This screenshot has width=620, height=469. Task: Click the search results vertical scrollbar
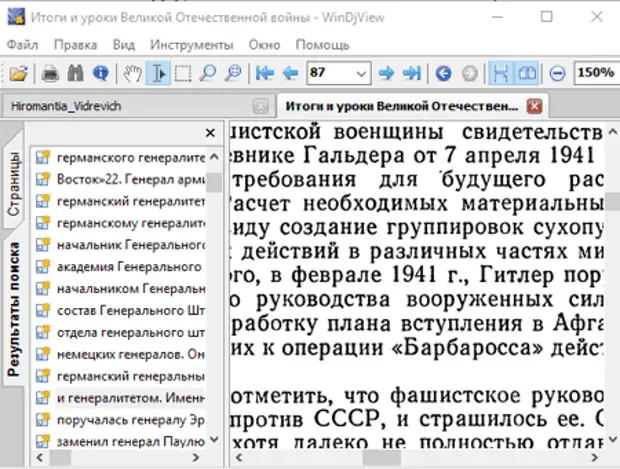point(214,300)
